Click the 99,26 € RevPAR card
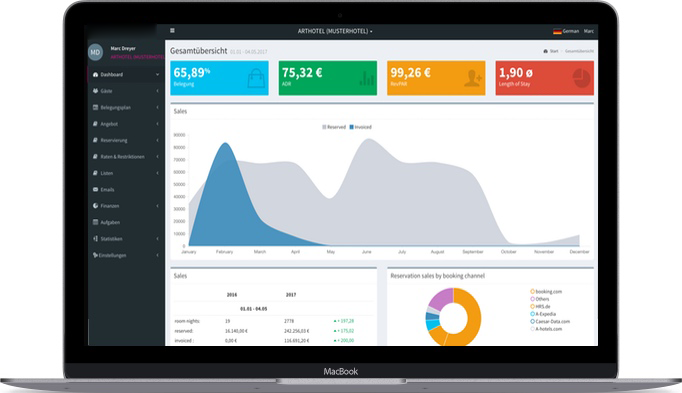This screenshot has height=393, width=682. point(436,78)
